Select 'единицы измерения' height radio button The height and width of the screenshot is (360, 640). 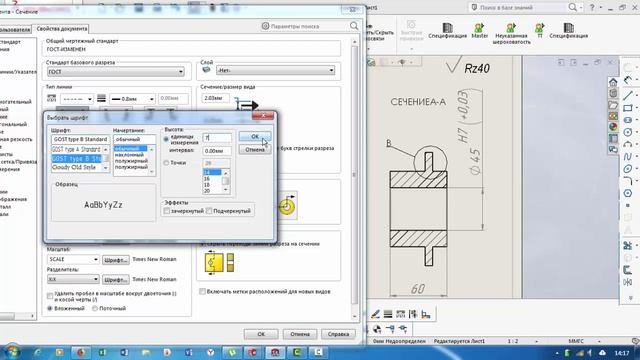point(166,140)
